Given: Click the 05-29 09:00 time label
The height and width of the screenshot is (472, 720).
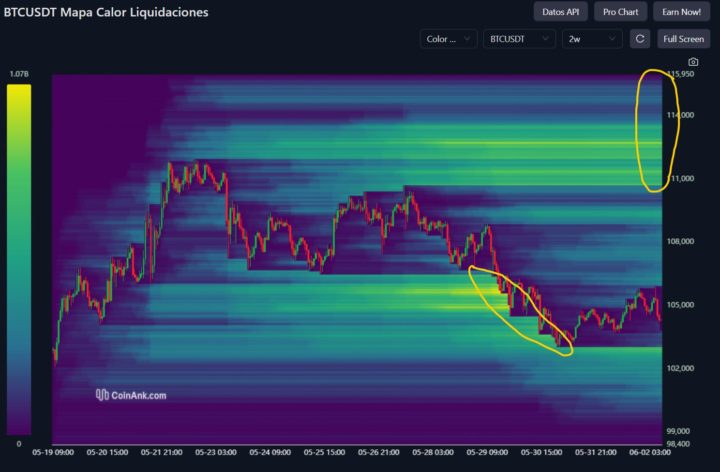Looking at the screenshot, I should tap(487, 453).
